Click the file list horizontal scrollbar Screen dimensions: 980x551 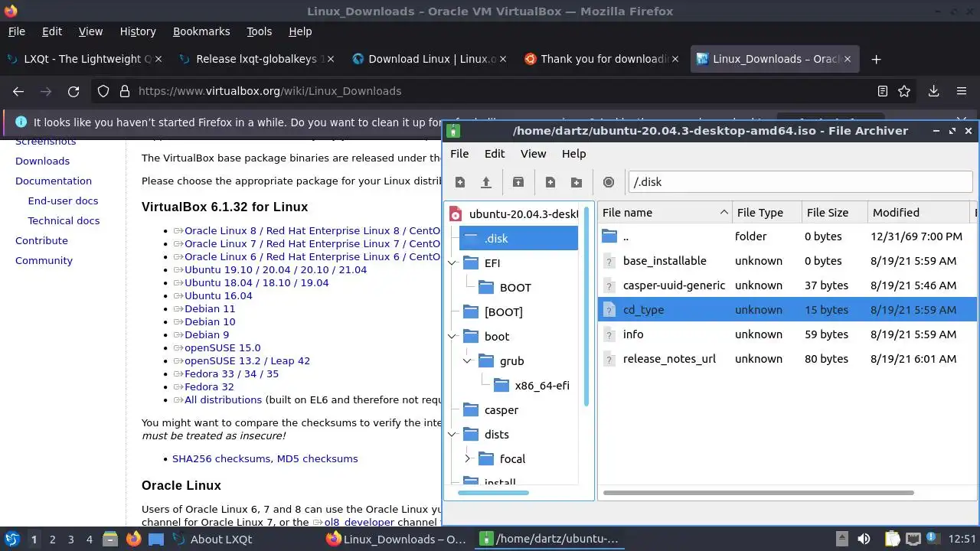coord(758,493)
